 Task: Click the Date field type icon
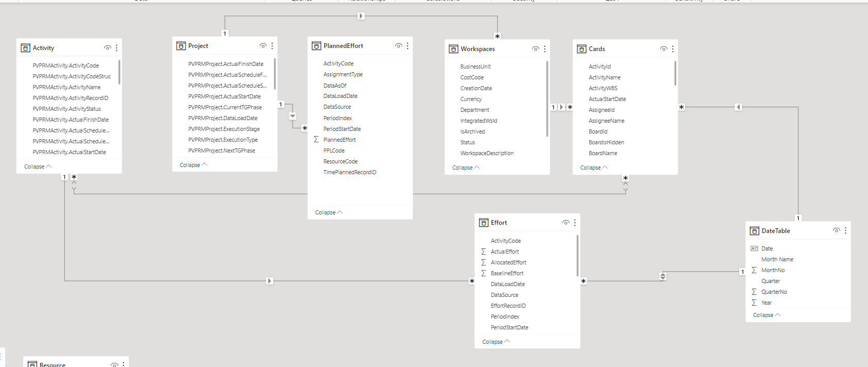754,248
